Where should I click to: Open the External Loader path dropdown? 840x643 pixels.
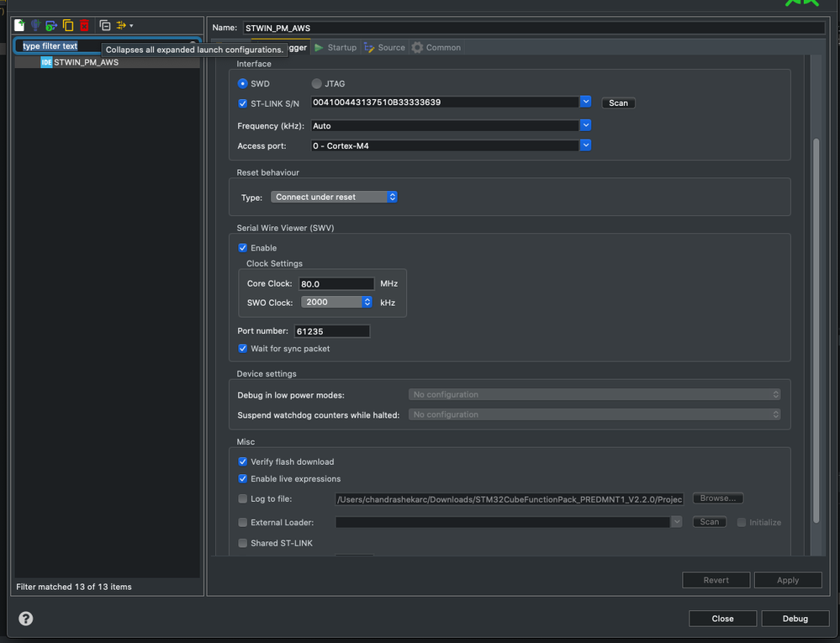677,521
